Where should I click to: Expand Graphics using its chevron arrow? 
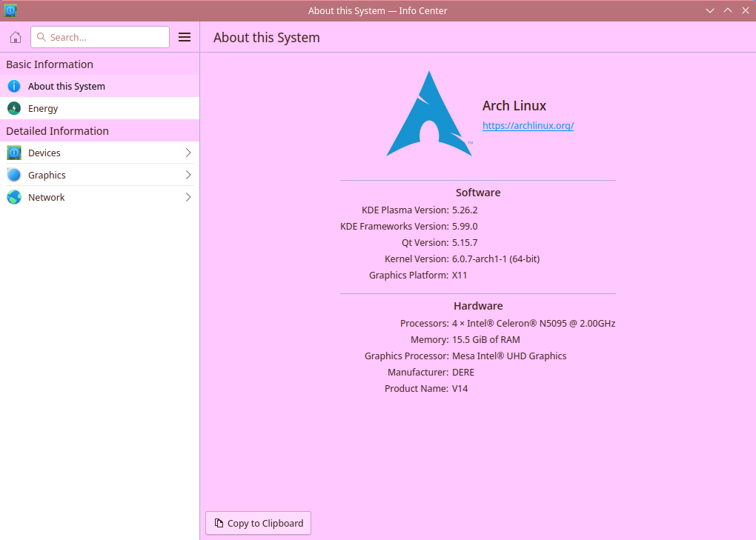pyautogui.click(x=188, y=175)
